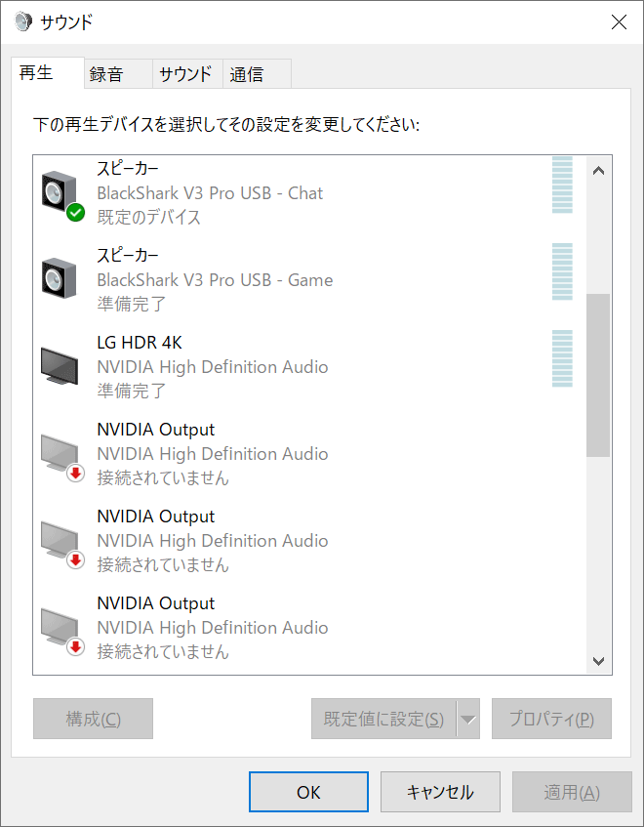This screenshot has height=827, width=644.
Task: Switch to the サウンド tab
Action: pyautogui.click(x=185, y=74)
